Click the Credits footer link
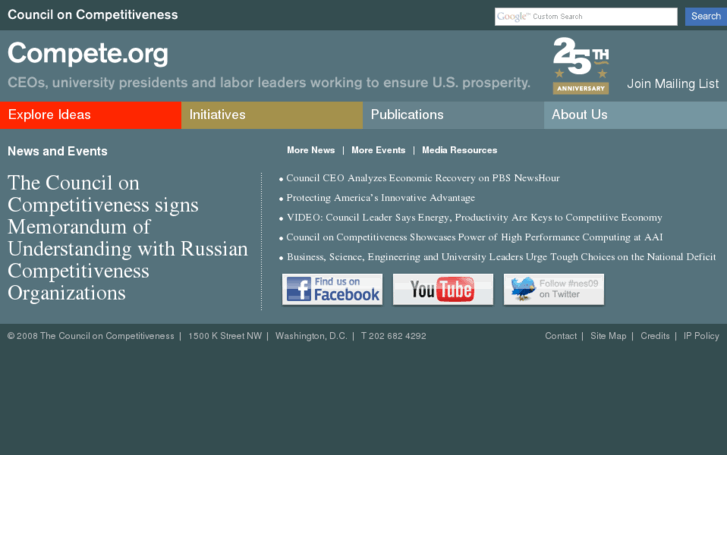Screen dimensions: 727x545 655,336
